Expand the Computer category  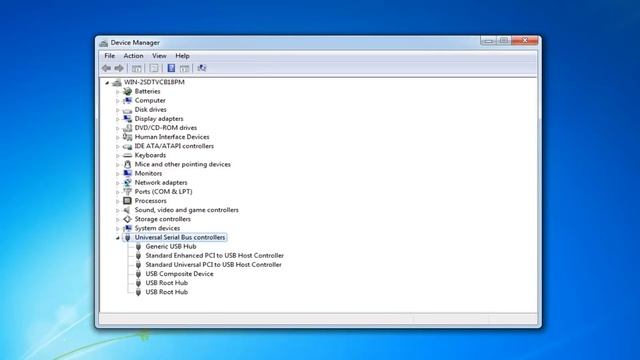[118, 101]
